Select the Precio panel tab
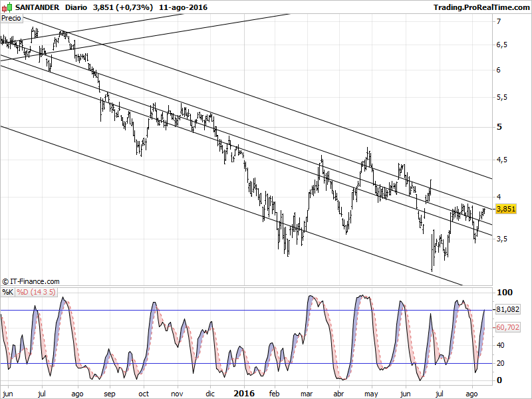 click(11, 19)
